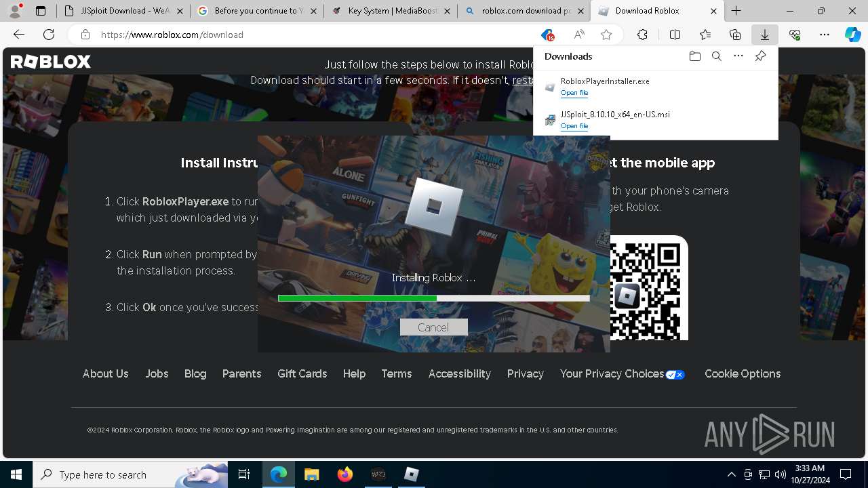Viewport: 868px width, 488px height.
Task: Open the tab actions menu icon
Action: point(41,11)
